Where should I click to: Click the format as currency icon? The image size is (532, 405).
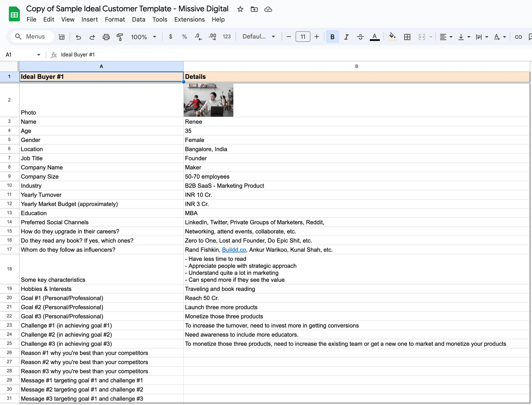170,37
